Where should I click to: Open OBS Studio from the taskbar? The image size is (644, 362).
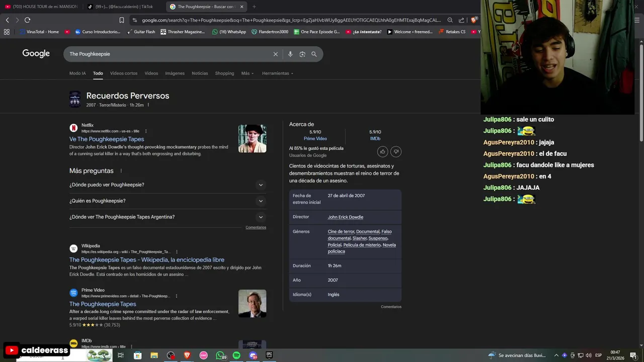(x=171, y=355)
